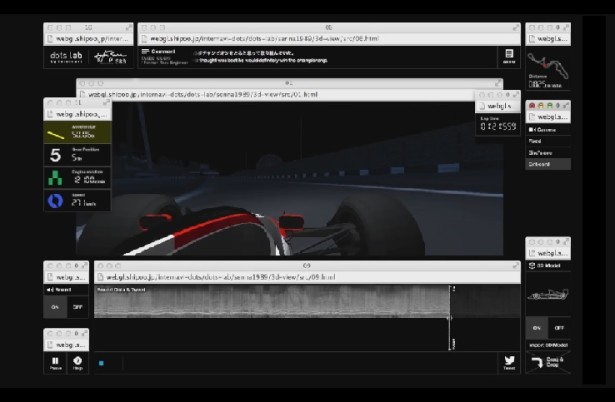Turn Sound OFF

pos(78,307)
